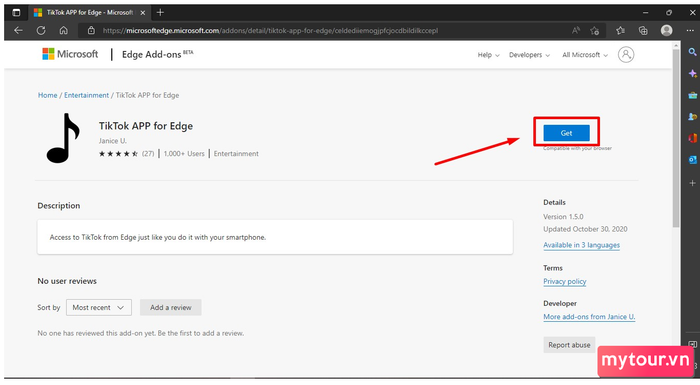The image size is (700, 385).
Task: Open Read aloud icon in address bar
Action: click(575, 30)
